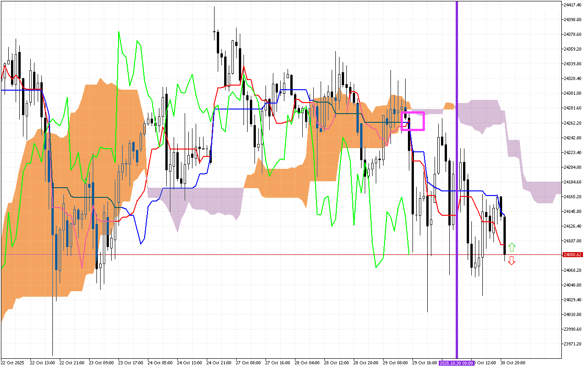Click the red down arrow marker
The width and height of the screenshot is (588, 368).
click(x=511, y=260)
